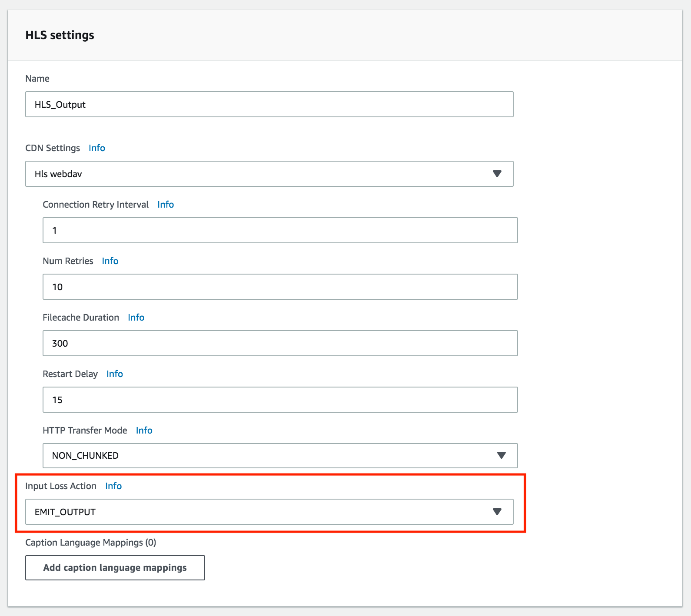Click the EMIT_OUTPUT value in Input Loss Action

[65, 512]
